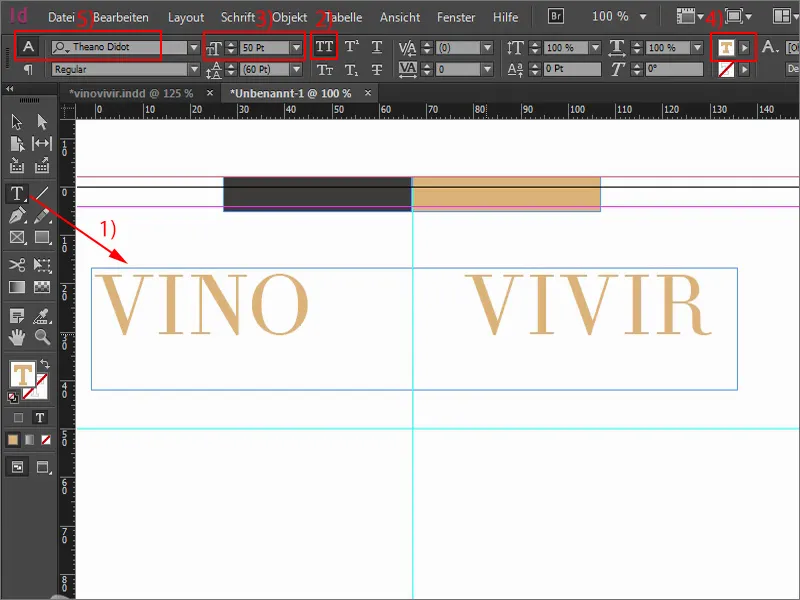Screen dimensions: 800x600
Task: Select the Hand tool
Action: [x=17, y=337]
